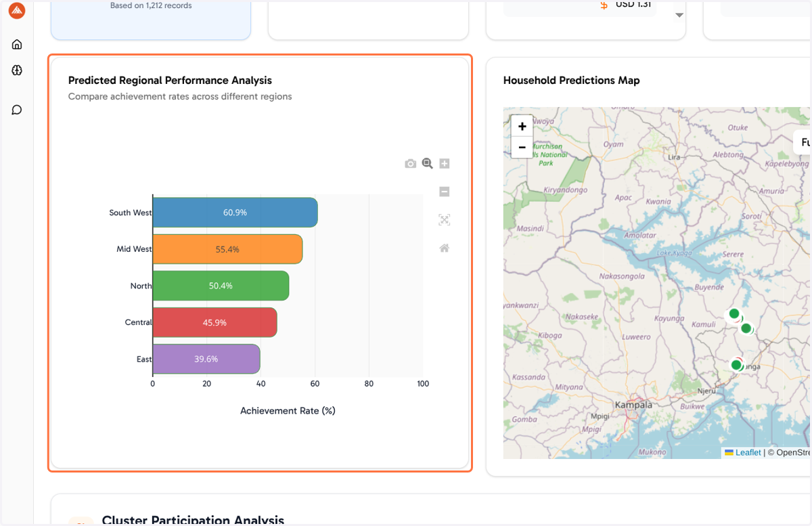Open the chat bubble sidebar icon
Image resolution: width=812 pixels, height=526 pixels.
pos(17,110)
